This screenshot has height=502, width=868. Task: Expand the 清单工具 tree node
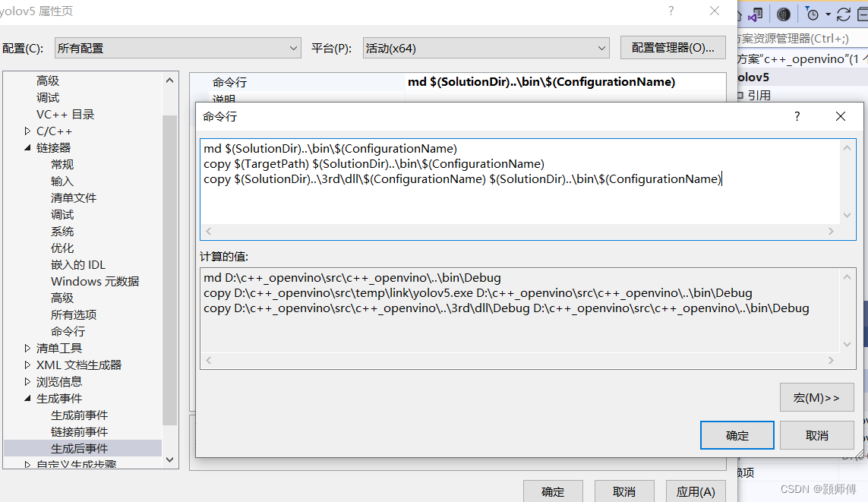coord(27,348)
